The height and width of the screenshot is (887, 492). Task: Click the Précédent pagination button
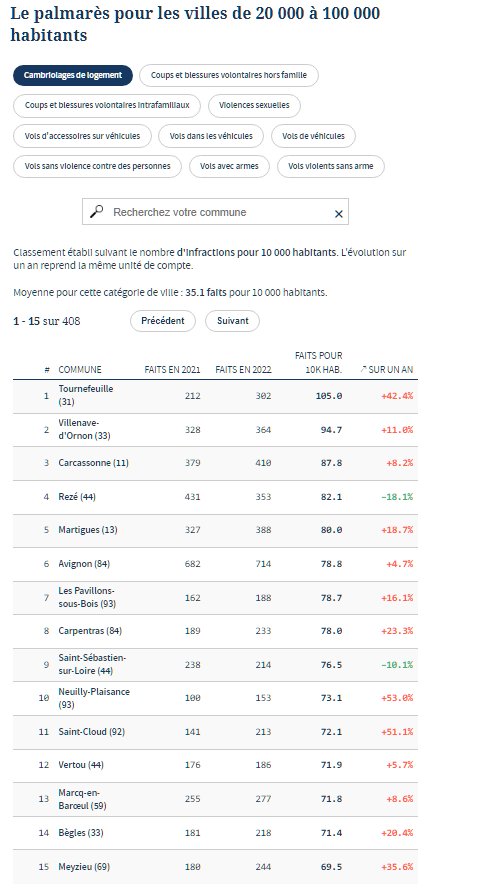(x=163, y=321)
